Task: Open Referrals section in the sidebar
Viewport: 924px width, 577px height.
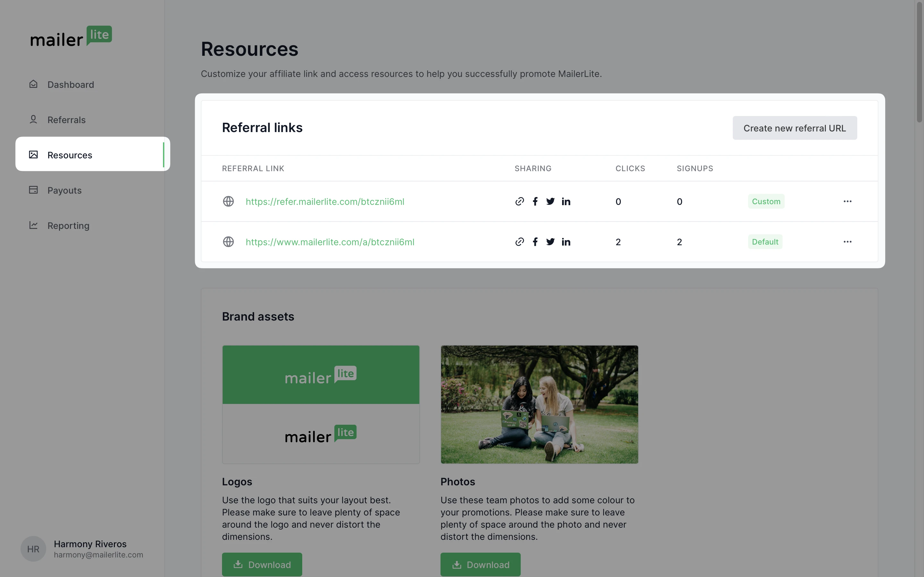Action: tap(66, 120)
